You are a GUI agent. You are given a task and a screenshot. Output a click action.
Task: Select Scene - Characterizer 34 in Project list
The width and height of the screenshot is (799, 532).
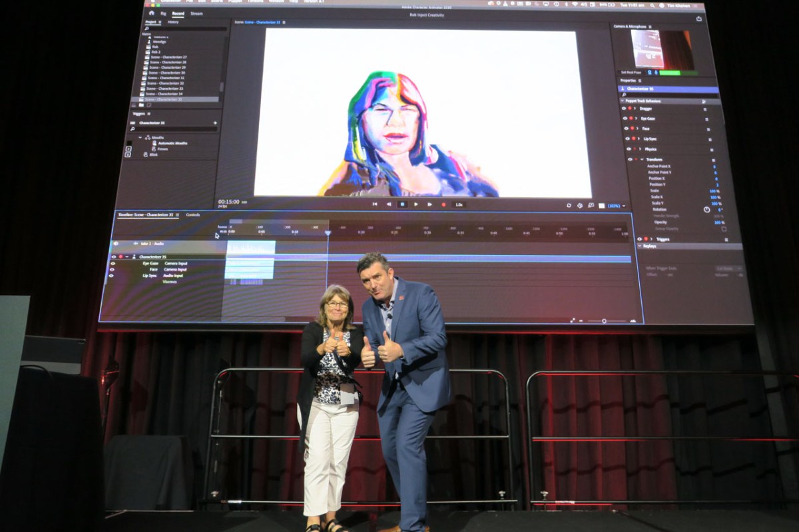[163, 94]
